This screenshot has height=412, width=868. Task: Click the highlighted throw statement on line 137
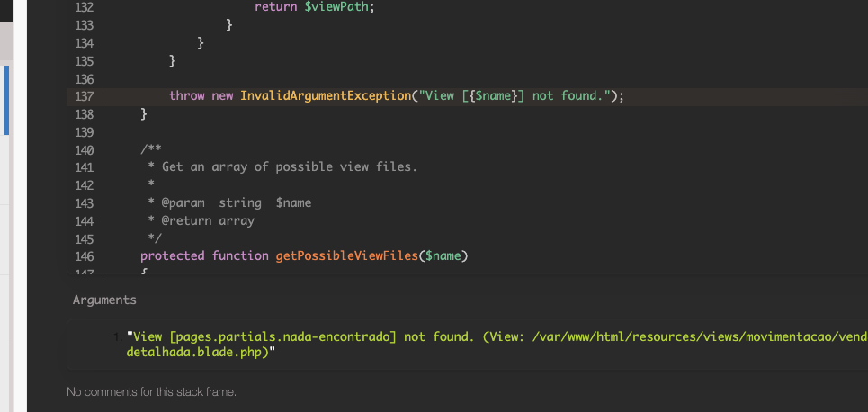[x=396, y=96]
